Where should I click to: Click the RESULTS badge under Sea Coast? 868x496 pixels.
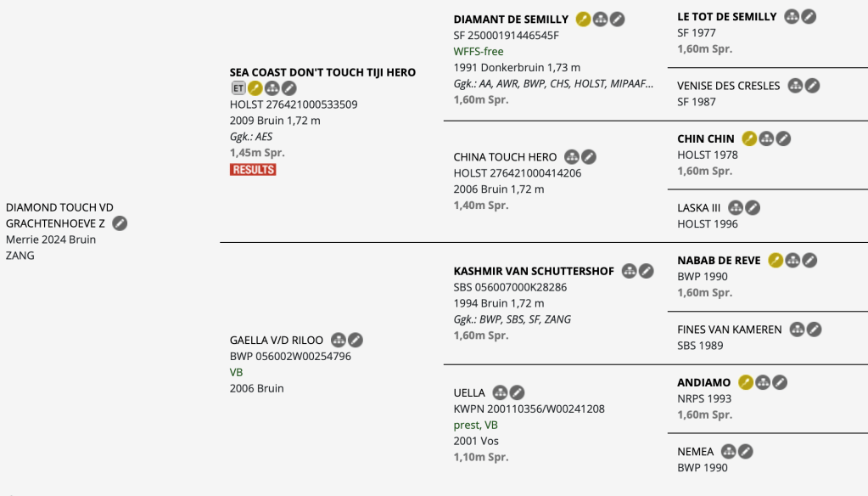pos(253,169)
